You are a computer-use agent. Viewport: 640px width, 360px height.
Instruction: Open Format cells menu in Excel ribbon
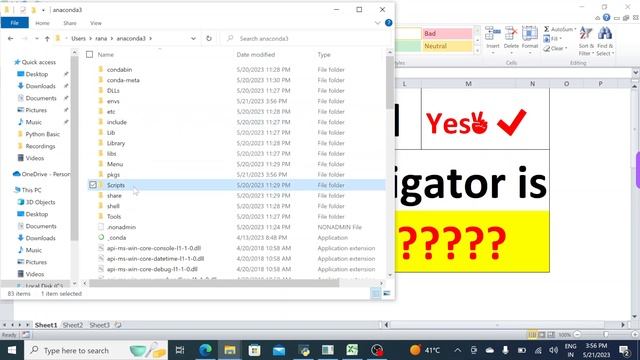530,40
